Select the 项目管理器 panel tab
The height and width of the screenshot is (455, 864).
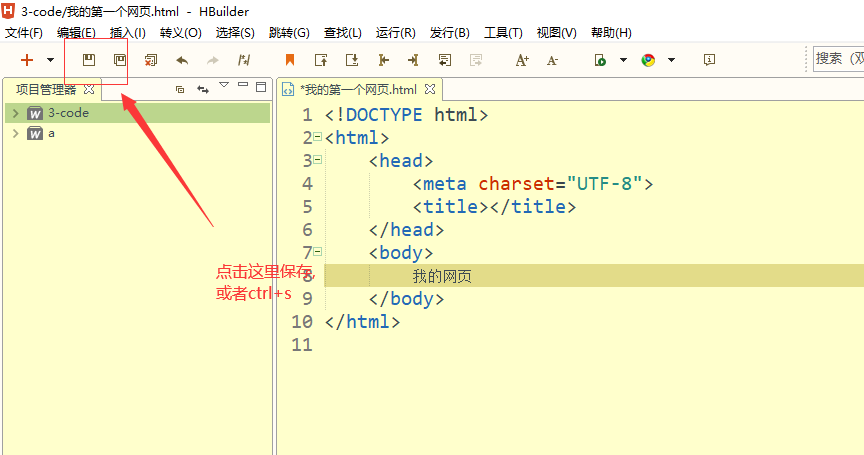click(x=46, y=89)
